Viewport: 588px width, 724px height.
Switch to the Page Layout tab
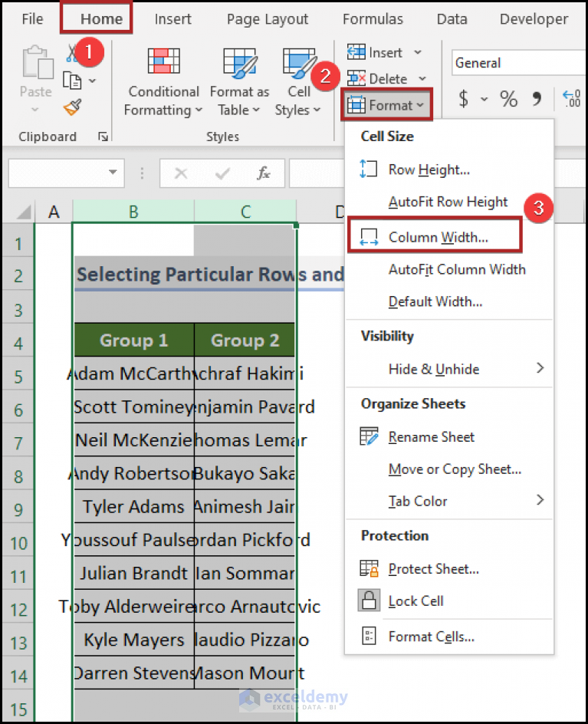(268, 19)
